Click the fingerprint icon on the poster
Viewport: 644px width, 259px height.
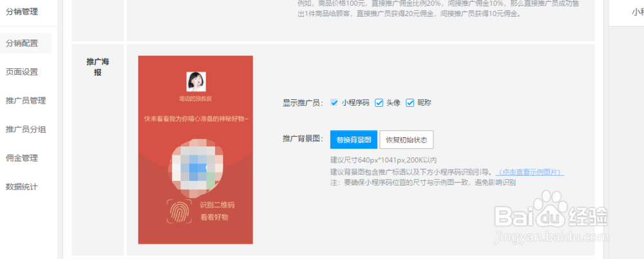point(180,211)
